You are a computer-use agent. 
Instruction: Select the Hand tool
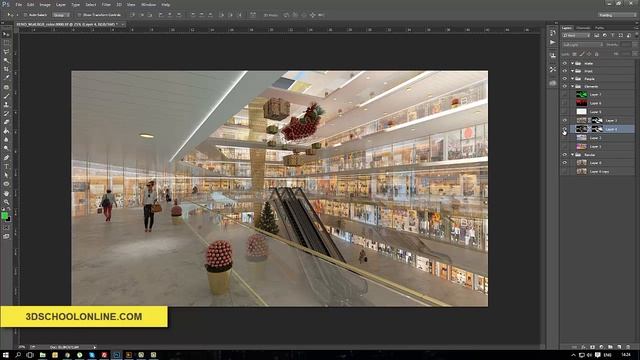[x=6, y=193]
